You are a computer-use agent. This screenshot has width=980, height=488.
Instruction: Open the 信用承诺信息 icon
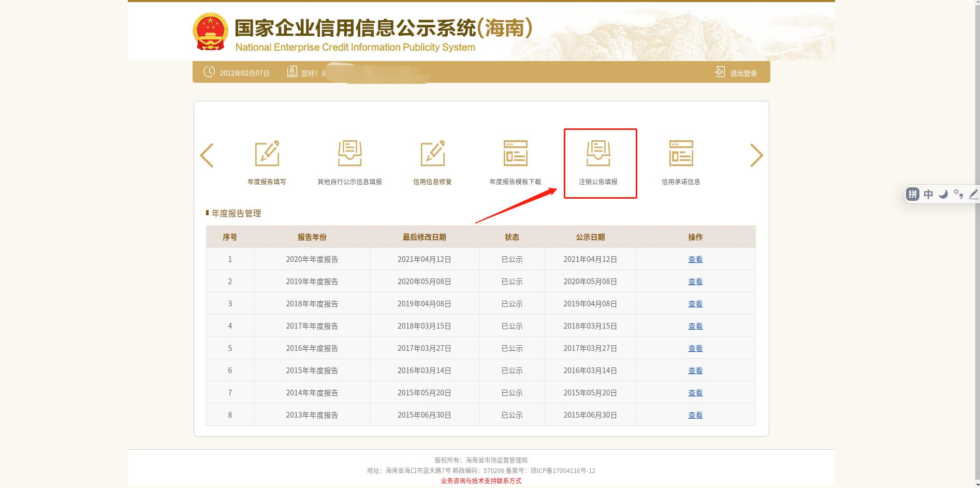[681, 154]
